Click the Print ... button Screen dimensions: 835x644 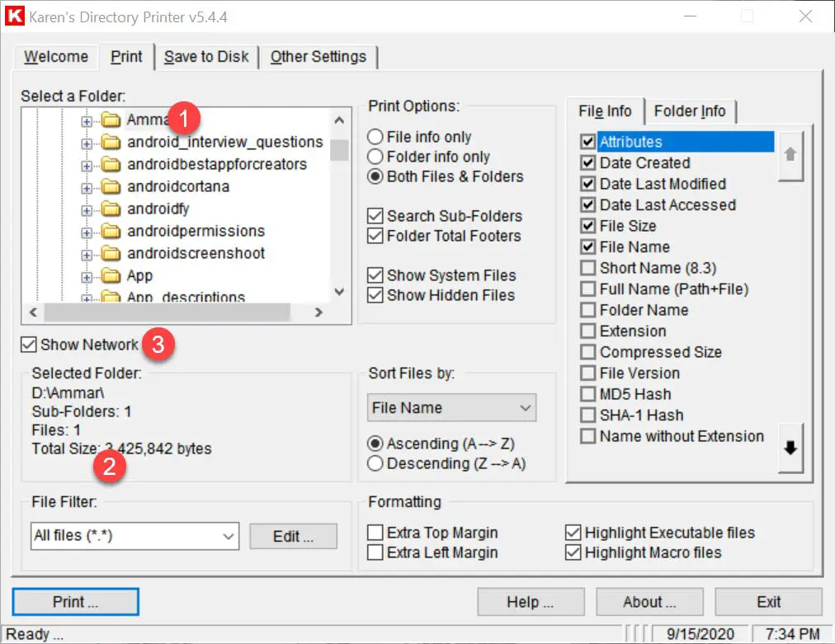coord(76,602)
